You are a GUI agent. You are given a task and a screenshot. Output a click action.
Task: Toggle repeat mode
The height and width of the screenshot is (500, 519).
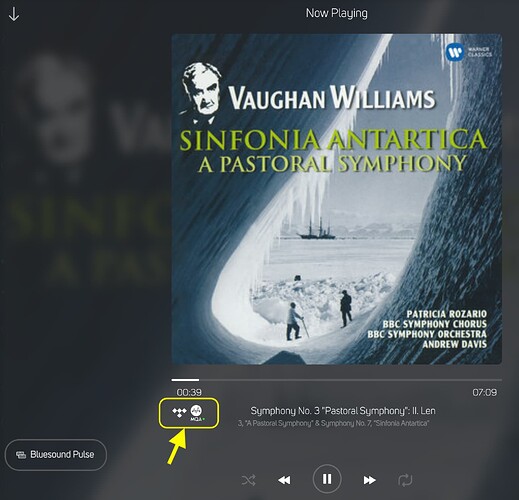[x=405, y=480]
